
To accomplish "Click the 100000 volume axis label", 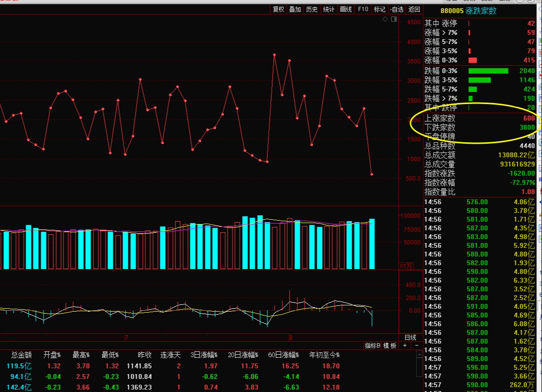I will (x=410, y=215).
